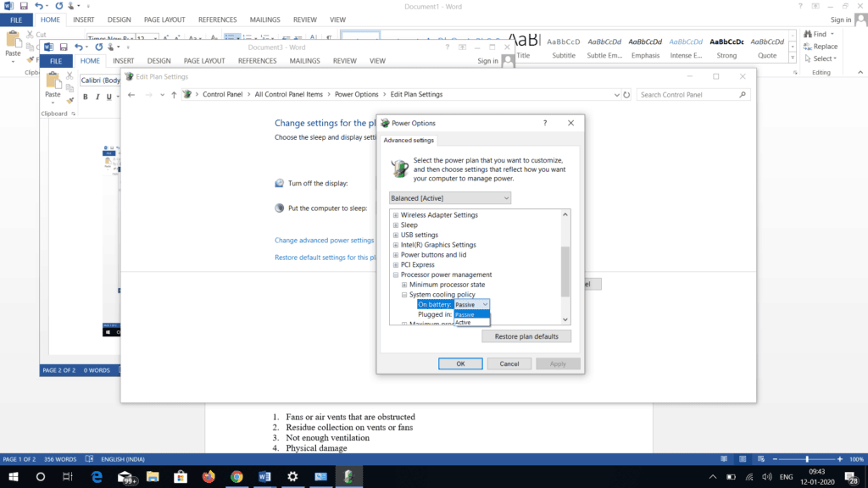
Task: Open the notification center icon
Action: tap(851, 476)
